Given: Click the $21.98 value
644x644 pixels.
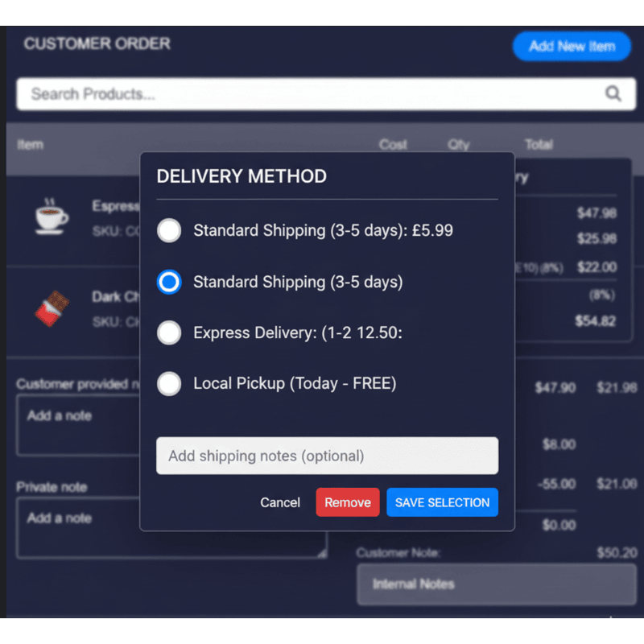Looking at the screenshot, I should click(617, 388).
